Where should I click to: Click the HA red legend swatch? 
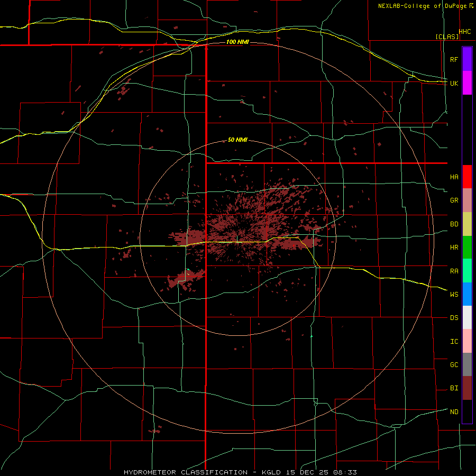click(467, 177)
